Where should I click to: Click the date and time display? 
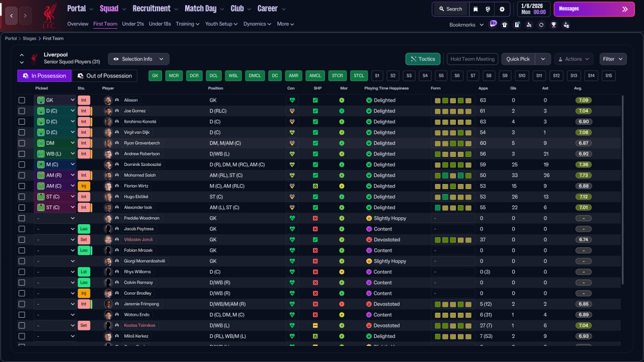[x=533, y=9]
